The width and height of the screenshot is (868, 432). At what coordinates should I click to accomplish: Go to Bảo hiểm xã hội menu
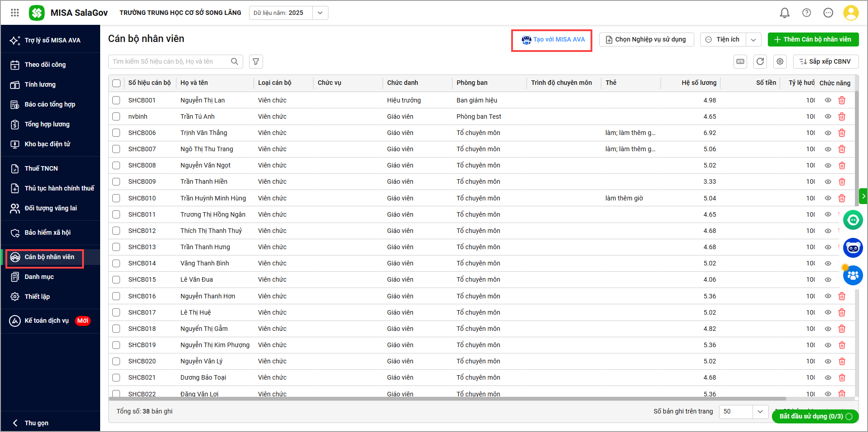[47, 232]
